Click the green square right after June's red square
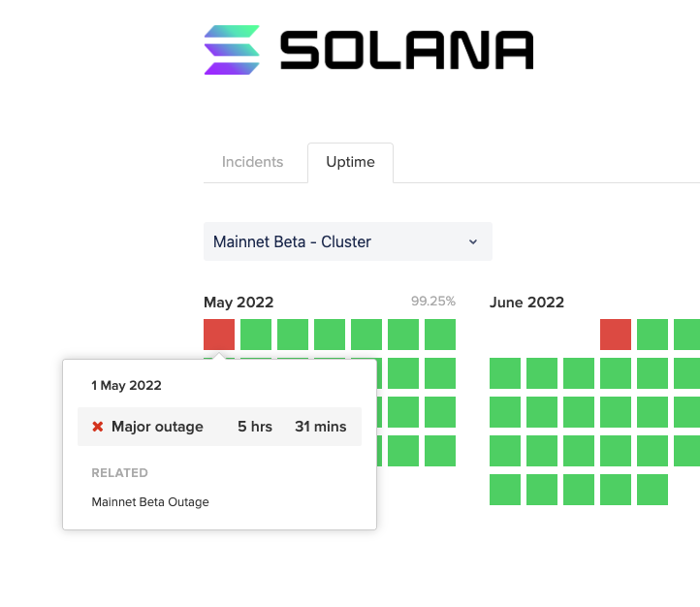 tap(652, 335)
